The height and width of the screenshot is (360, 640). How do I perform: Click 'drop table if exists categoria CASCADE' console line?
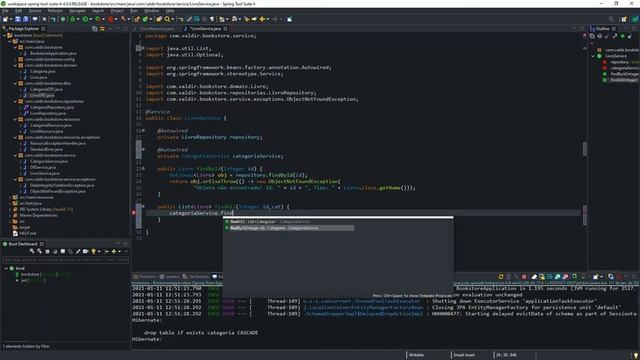[200, 333]
